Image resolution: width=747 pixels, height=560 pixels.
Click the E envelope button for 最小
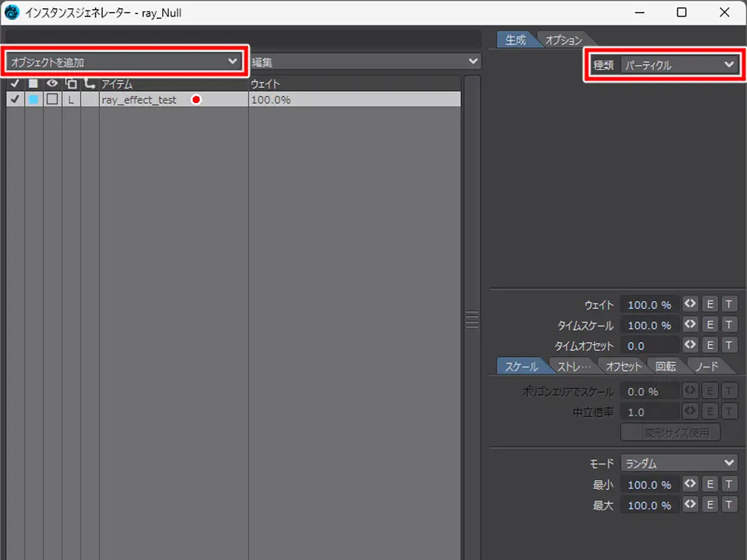point(710,485)
